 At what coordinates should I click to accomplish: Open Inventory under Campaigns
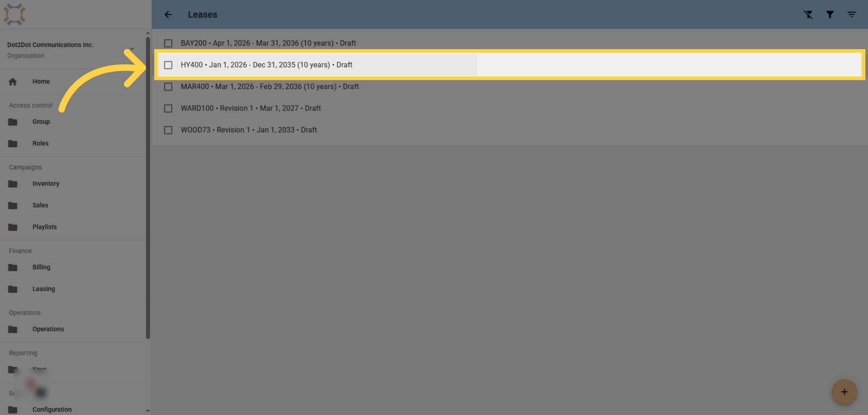point(72,184)
